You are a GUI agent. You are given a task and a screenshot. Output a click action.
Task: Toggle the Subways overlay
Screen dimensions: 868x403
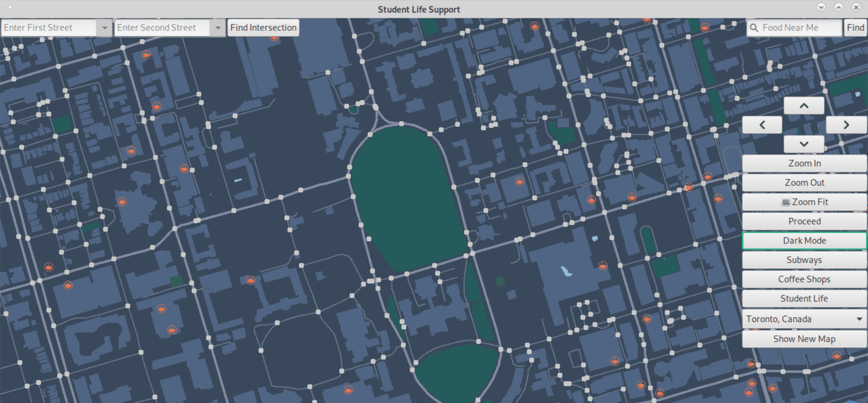pos(804,260)
